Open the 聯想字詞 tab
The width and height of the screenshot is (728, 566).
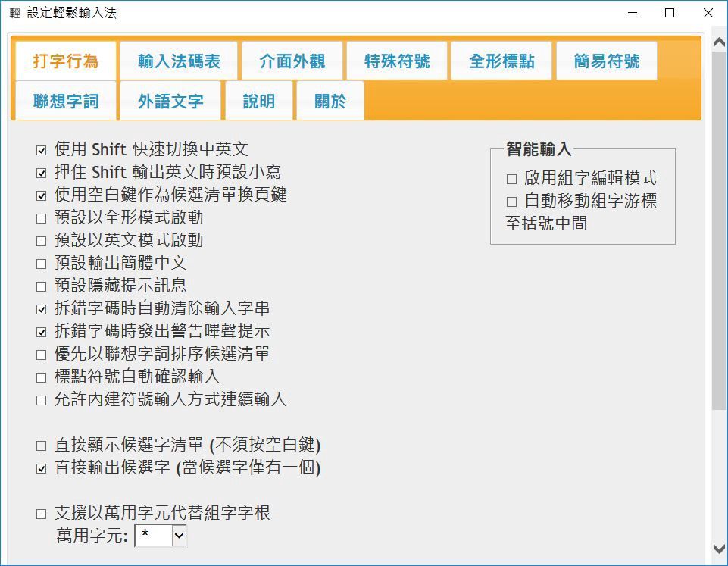coord(66,101)
